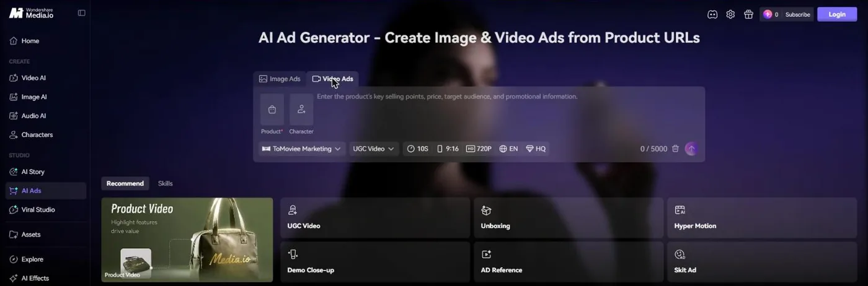The image size is (868, 286).
Task: Choose the Skit Ad card
Action: tap(761, 262)
